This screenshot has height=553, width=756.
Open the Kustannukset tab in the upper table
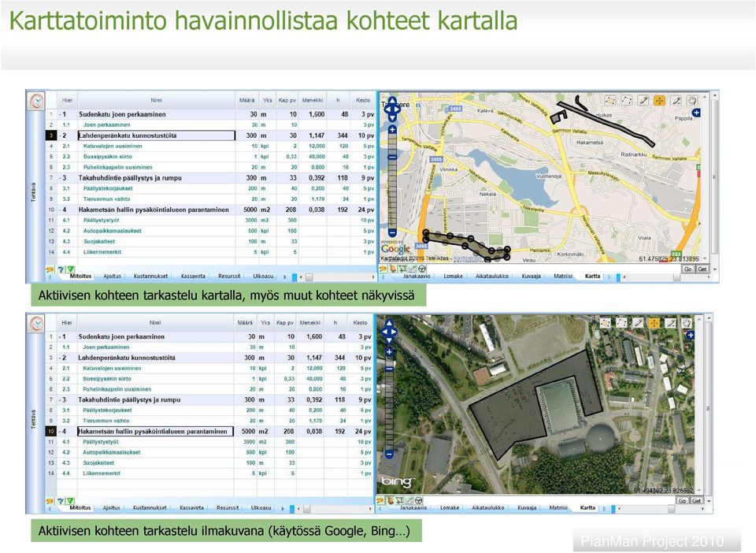point(151,276)
